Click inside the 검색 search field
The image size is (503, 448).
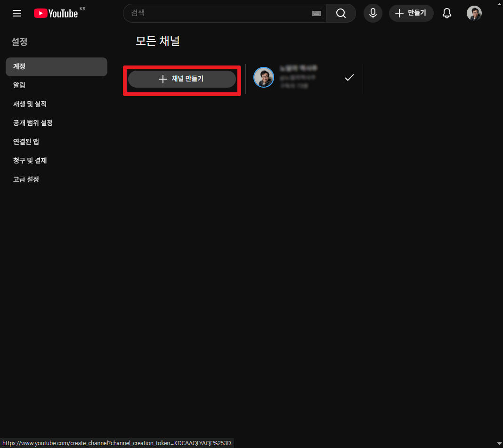click(x=212, y=13)
